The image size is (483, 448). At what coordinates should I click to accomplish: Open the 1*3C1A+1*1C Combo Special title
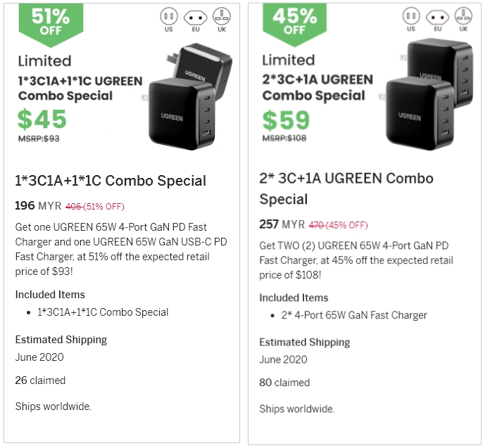111,181
